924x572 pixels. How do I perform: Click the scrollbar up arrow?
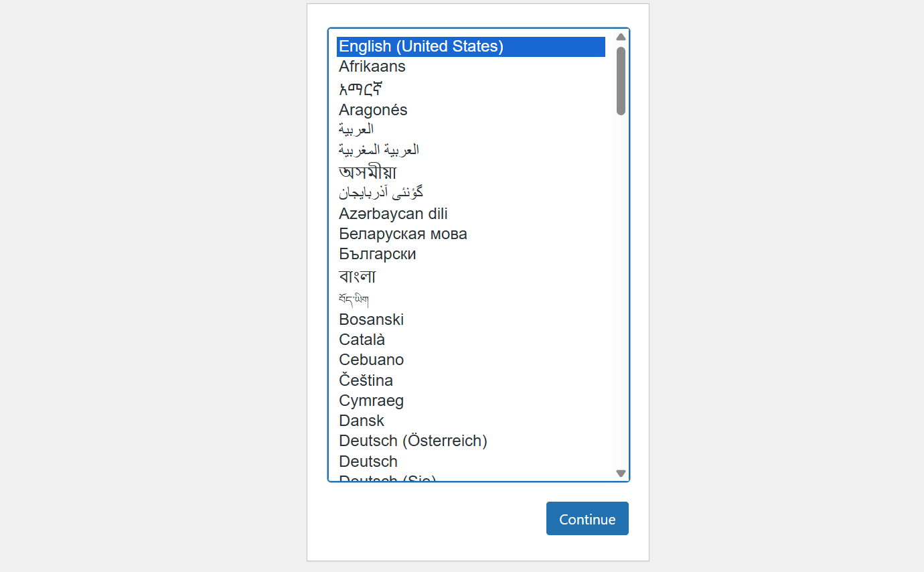(x=621, y=38)
